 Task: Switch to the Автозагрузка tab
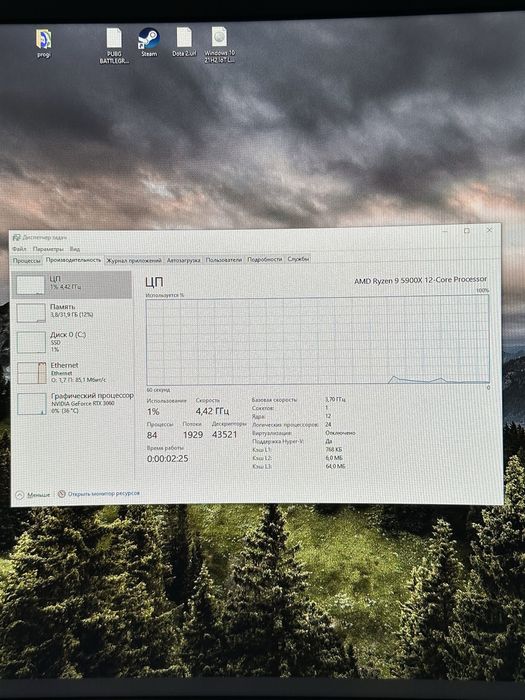pos(183,260)
